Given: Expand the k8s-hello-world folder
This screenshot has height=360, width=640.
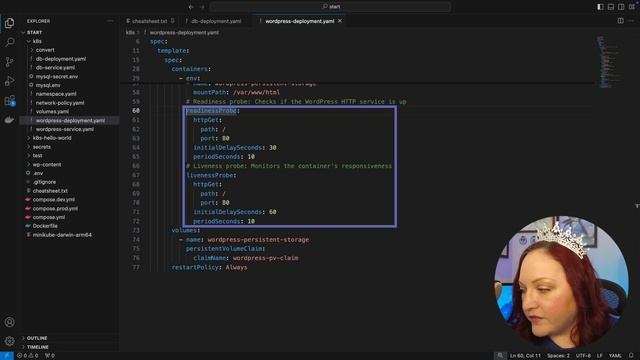Looking at the screenshot, I should pos(52,138).
